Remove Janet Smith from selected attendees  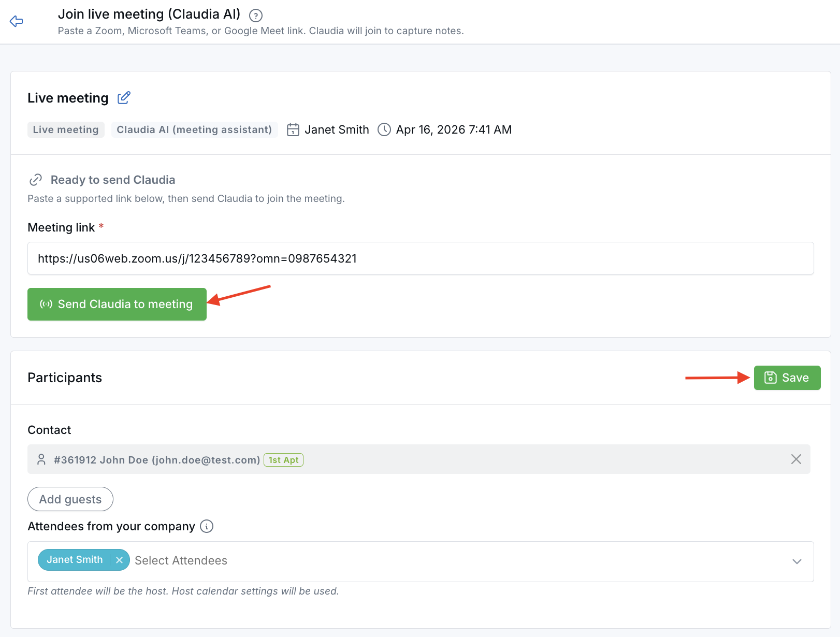pos(120,560)
